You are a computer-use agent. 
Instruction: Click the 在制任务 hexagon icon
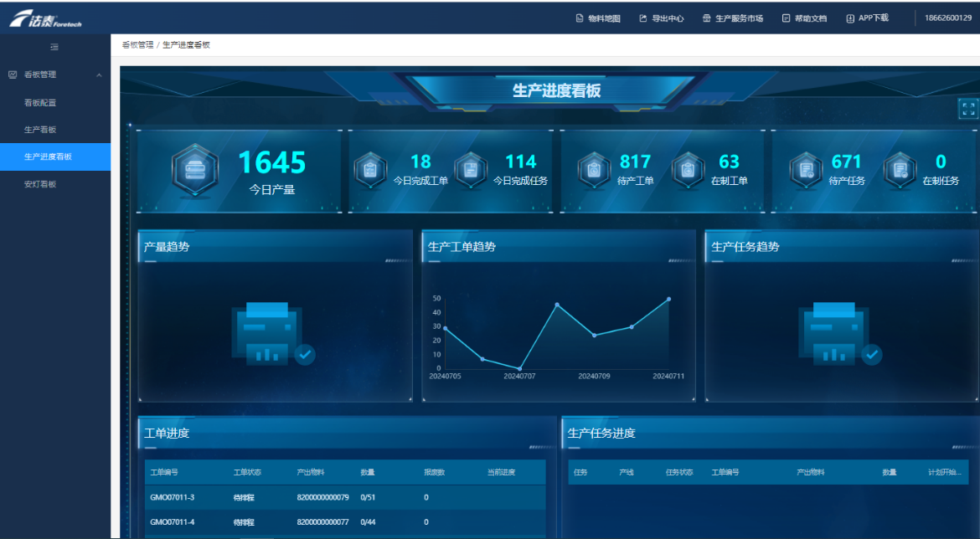(900, 169)
